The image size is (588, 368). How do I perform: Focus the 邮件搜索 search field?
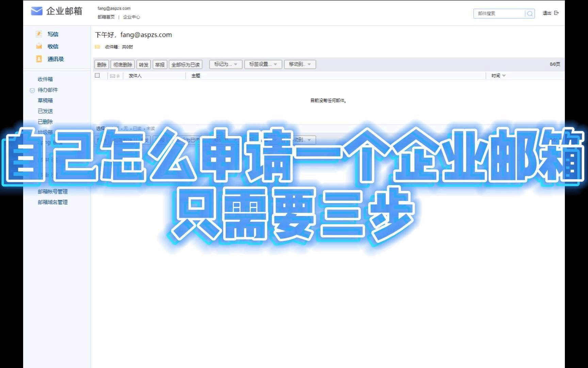pyautogui.click(x=500, y=14)
